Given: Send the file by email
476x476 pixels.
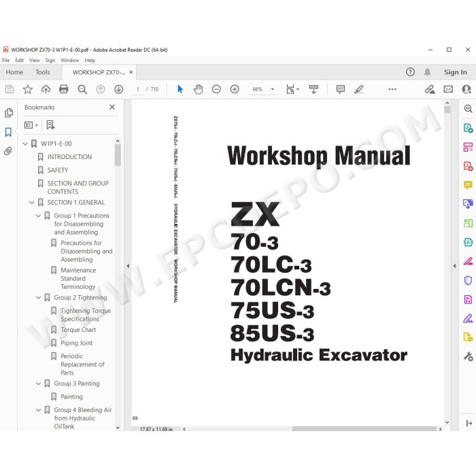Looking at the screenshot, I should click(448, 89).
